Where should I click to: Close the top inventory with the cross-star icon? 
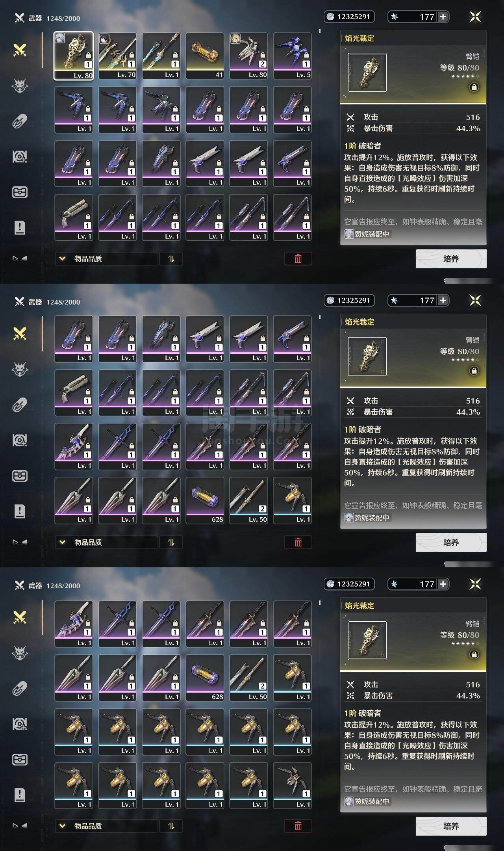pyautogui.click(x=475, y=17)
